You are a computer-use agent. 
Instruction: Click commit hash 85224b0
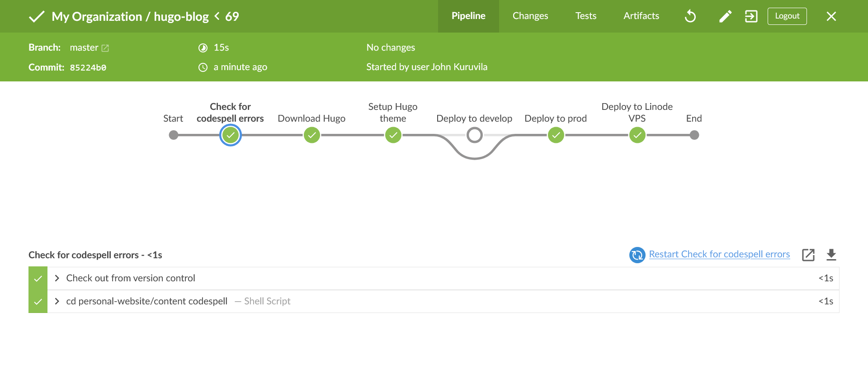click(x=88, y=67)
